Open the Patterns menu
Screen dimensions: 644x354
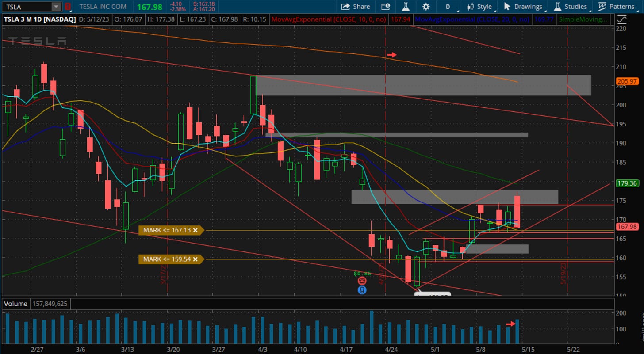point(616,7)
